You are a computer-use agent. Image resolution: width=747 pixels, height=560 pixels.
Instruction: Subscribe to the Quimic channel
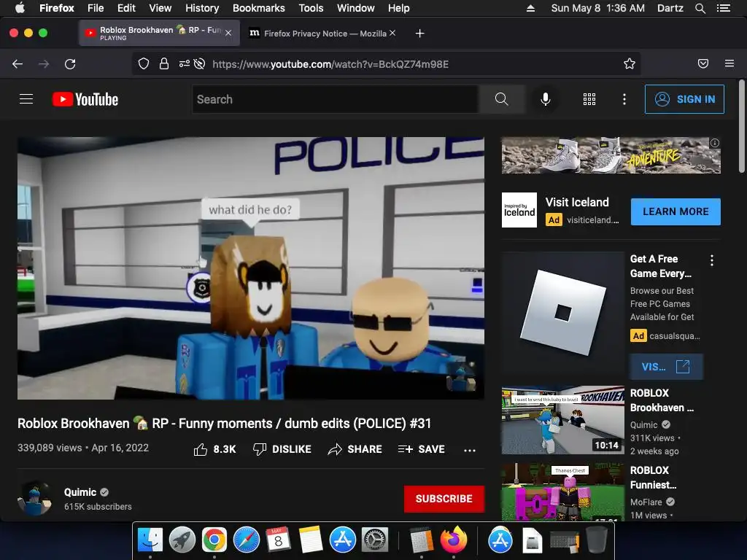444,499
